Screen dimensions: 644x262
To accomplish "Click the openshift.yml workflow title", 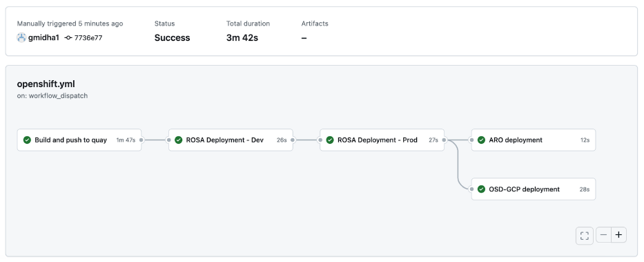I will [46, 84].
